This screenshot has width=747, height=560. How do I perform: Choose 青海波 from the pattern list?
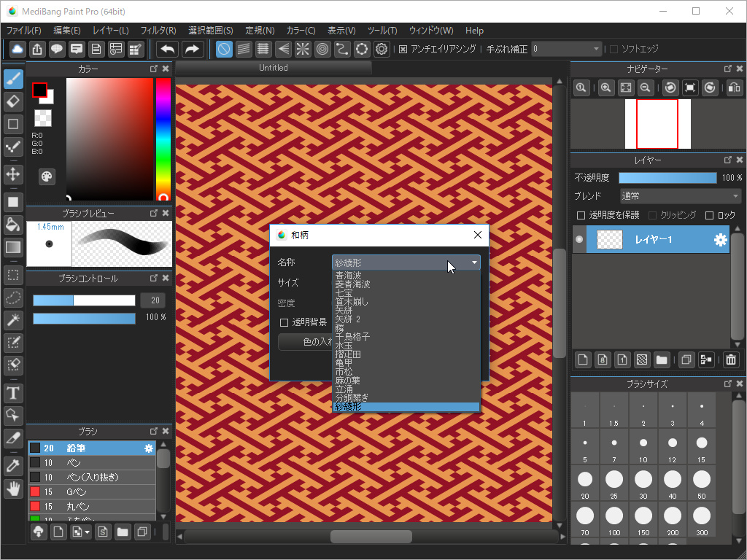point(406,275)
